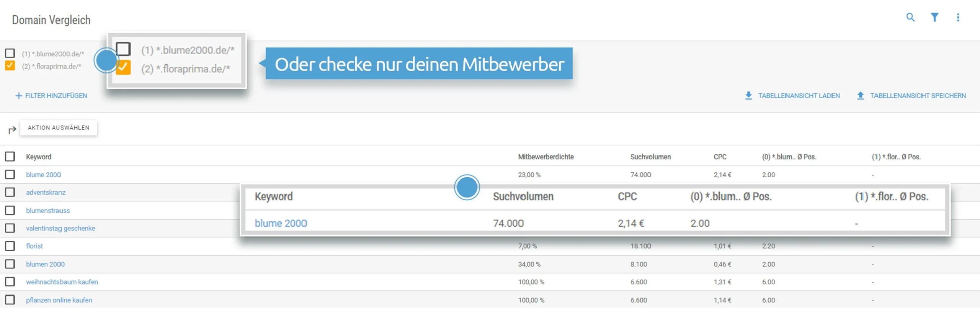
Task: Select the pflanzen online kaufen row checkbox
Action: tap(10, 299)
